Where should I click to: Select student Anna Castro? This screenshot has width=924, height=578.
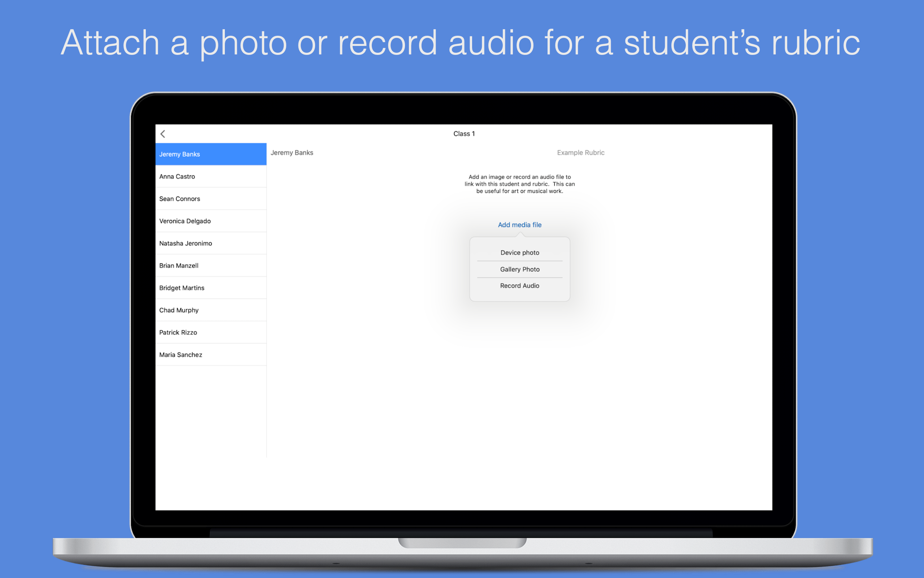(211, 176)
